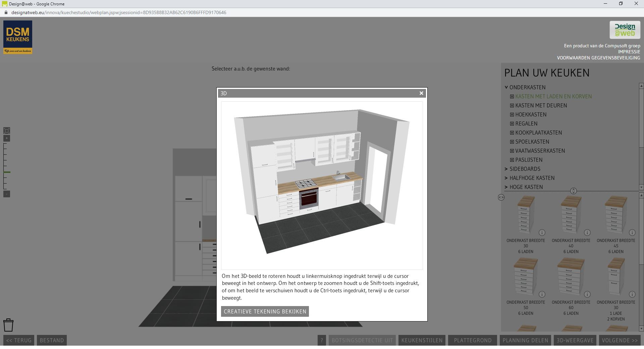Viewport: 644px width, 349px height.
Task: Open info for Onderkast breedte 40 6 laden
Action: click(587, 233)
